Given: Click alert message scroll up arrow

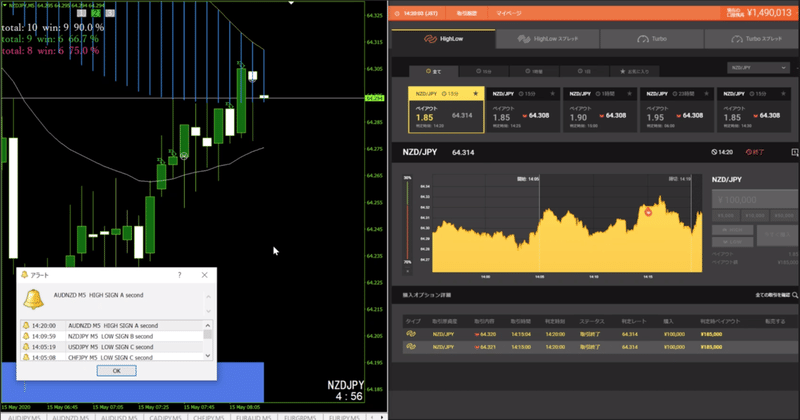Looking at the screenshot, I should (208, 297).
